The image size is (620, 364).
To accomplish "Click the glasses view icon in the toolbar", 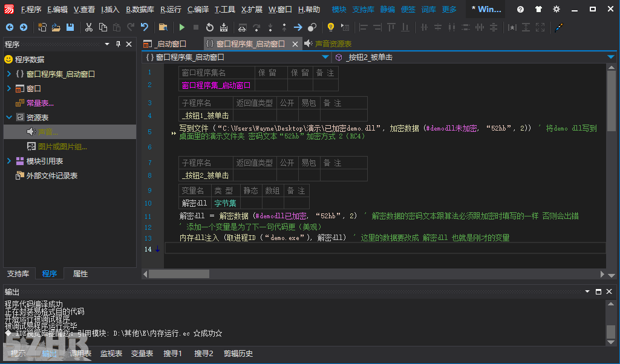I will pyautogui.click(x=242, y=27).
